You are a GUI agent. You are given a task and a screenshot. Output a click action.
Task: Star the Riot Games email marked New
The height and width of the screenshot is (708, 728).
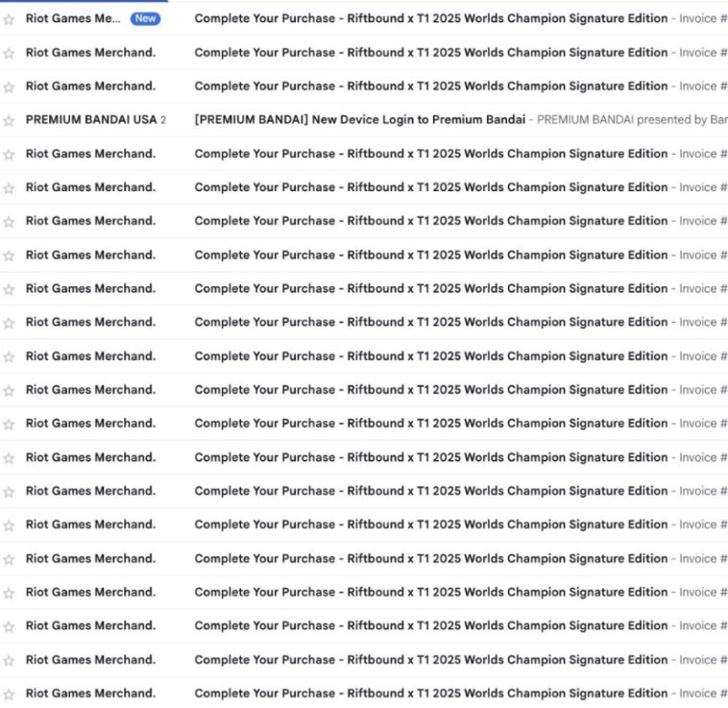(x=9, y=19)
